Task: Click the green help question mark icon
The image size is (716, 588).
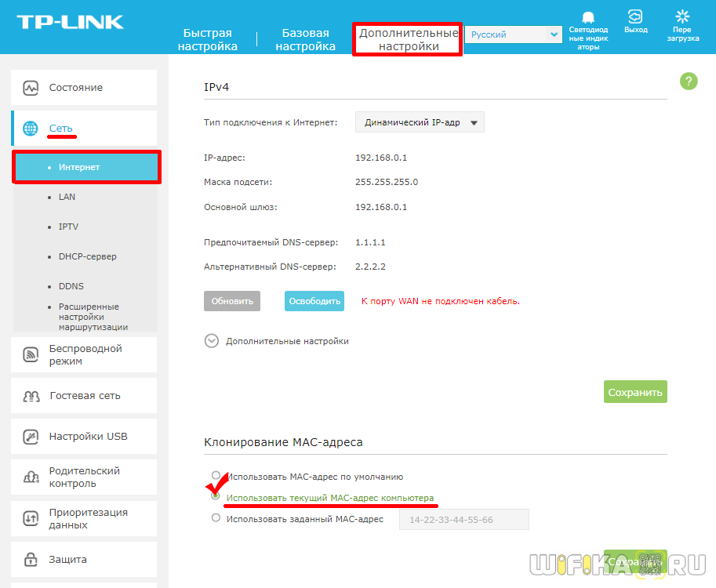Action: [x=689, y=82]
